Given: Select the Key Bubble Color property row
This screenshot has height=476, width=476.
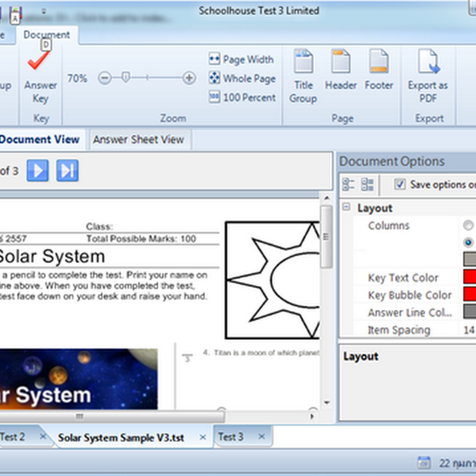Looking at the screenshot, I should [414, 295].
